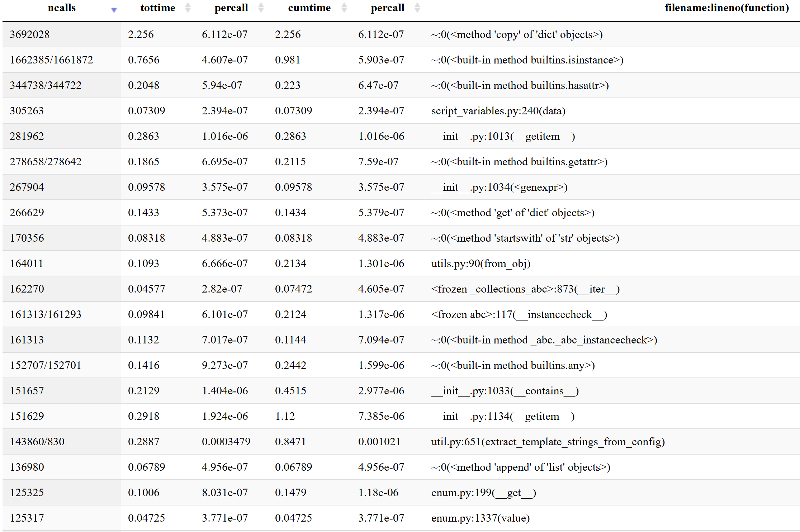Screen dimensions: 800x532
Task: Select the enum.py:1337(value) row
Action: [480, 518]
